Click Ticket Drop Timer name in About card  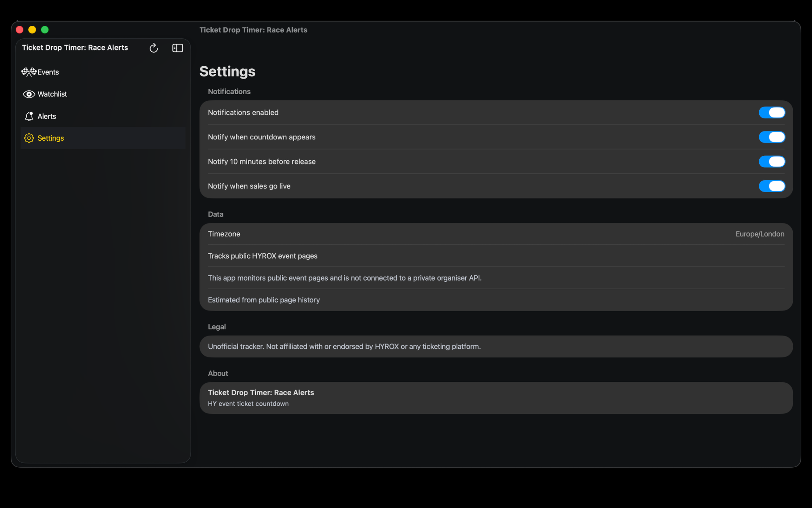(x=261, y=392)
